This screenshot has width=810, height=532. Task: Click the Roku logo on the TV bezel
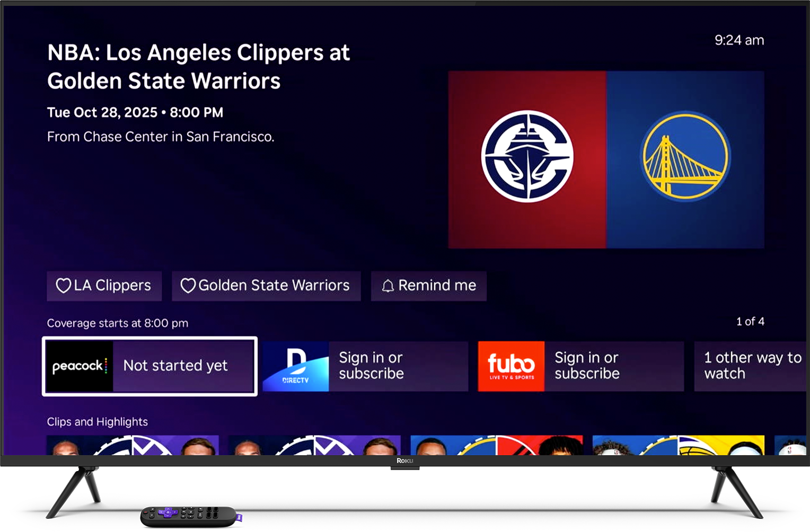tap(404, 460)
